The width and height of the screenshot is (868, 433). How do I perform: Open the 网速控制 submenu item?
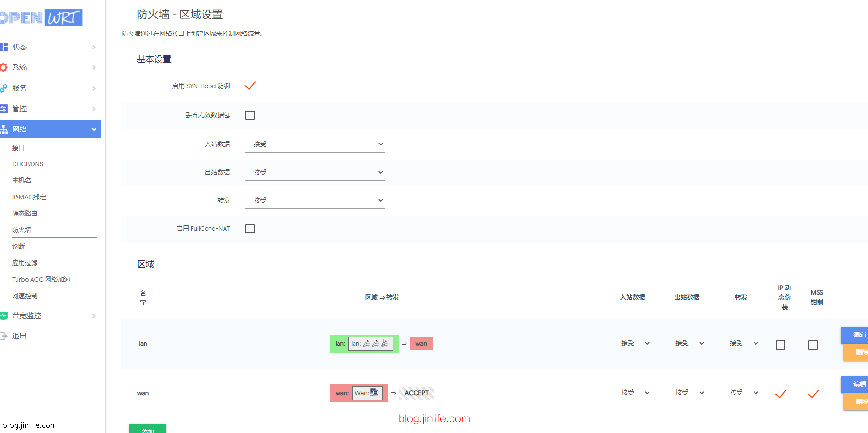(x=25, y=296)
